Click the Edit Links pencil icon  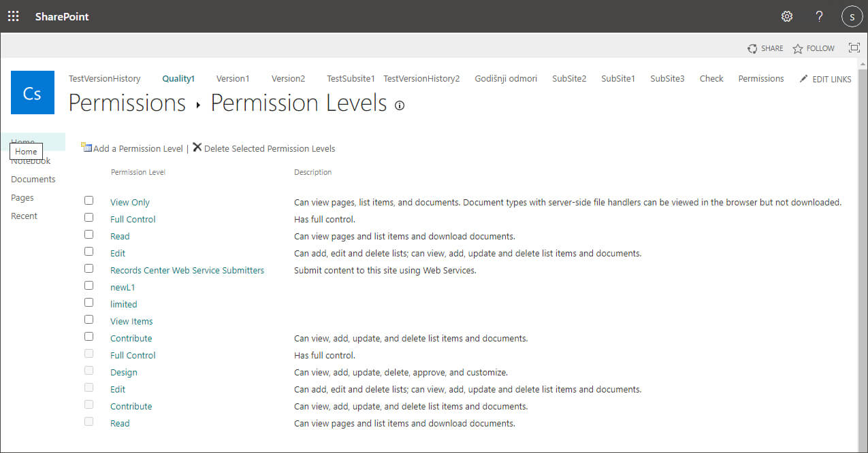point(804,78)
